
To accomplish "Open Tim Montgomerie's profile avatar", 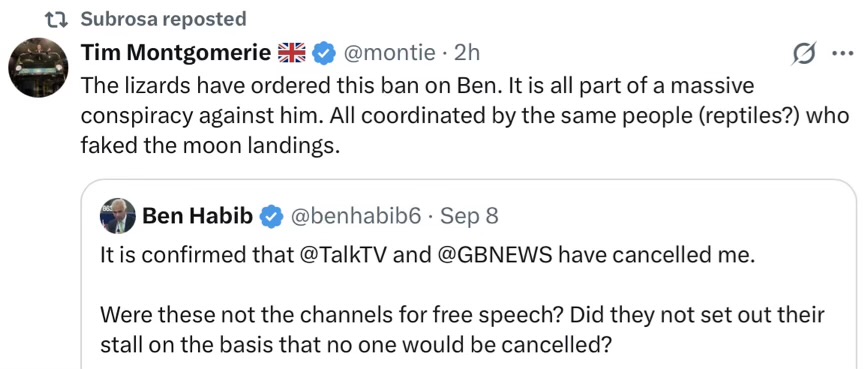I will [38, 67].
